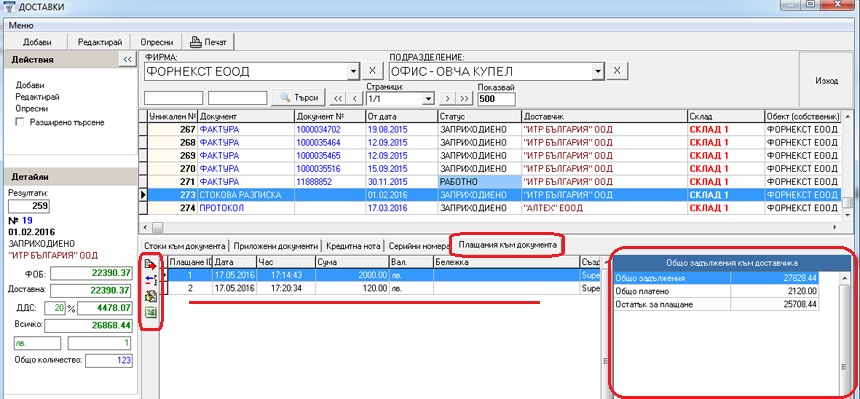Click the Общо количество field showing 123
Viewport: 860px width, 399px height.
coord(108,360)
